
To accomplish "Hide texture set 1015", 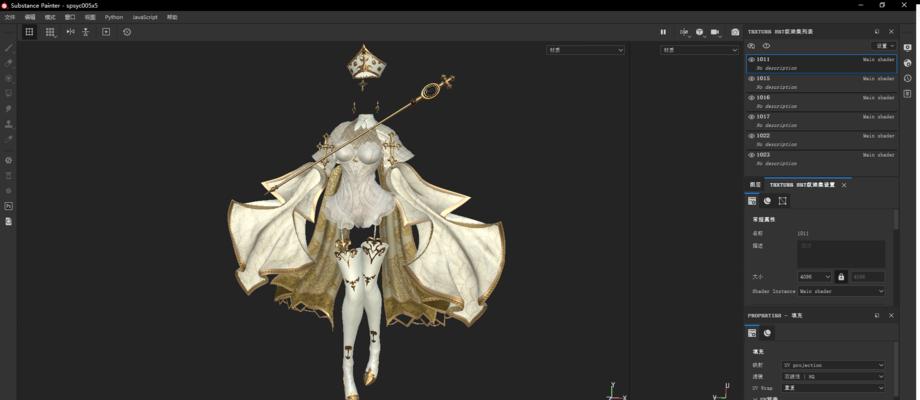I will [x=752, y=79].
